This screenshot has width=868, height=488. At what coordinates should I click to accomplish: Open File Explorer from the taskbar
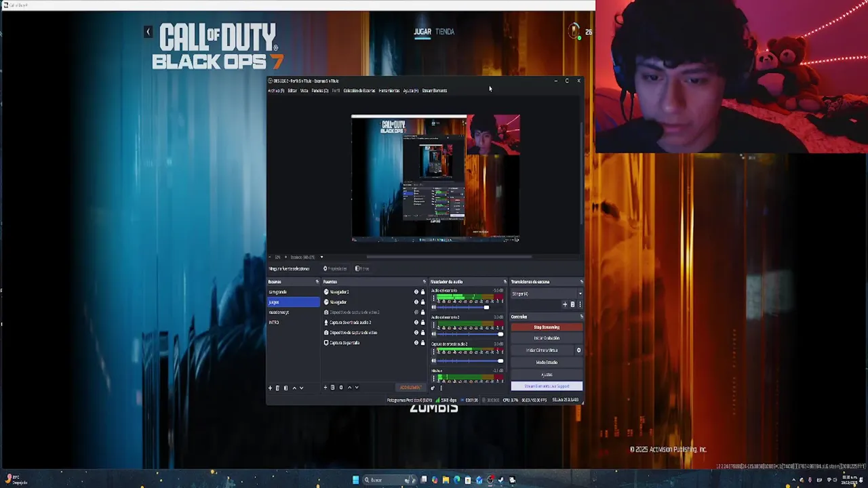446,480
